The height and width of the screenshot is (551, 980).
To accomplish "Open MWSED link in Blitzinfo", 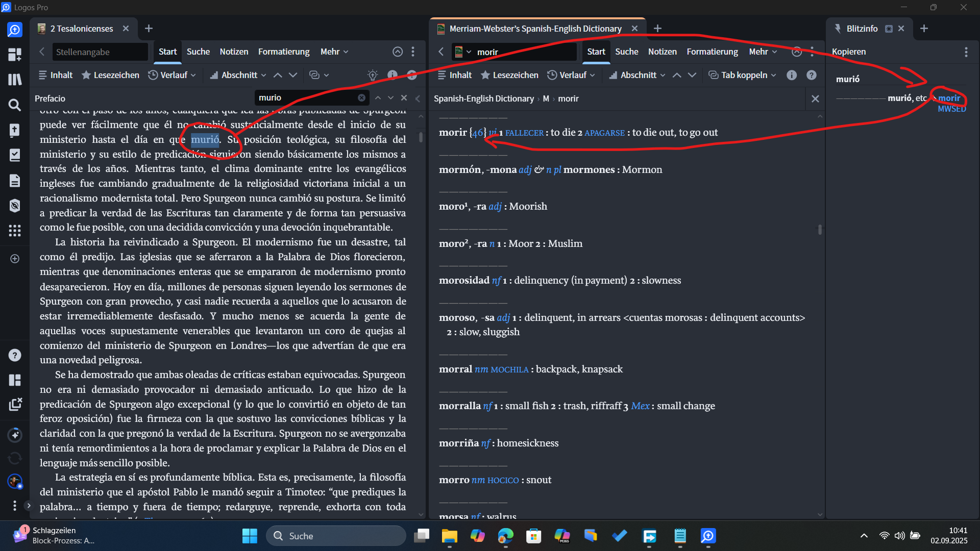I will click(952, 109).
